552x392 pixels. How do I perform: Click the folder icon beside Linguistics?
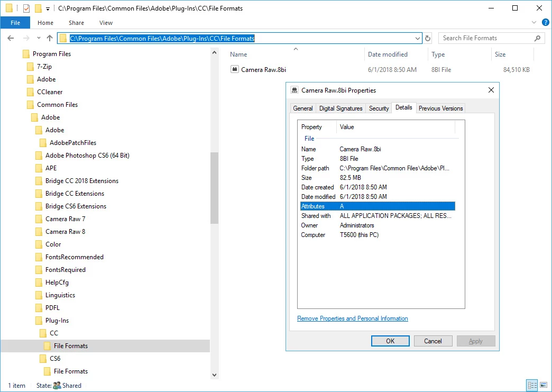(39, 295)
